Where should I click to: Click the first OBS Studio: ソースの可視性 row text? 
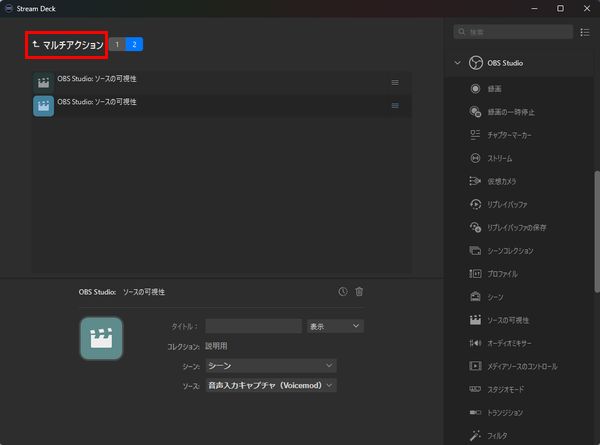(97, 79)
